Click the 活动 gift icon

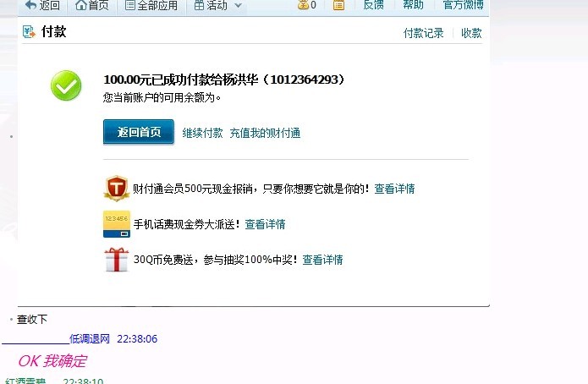[x=199, y=5]
